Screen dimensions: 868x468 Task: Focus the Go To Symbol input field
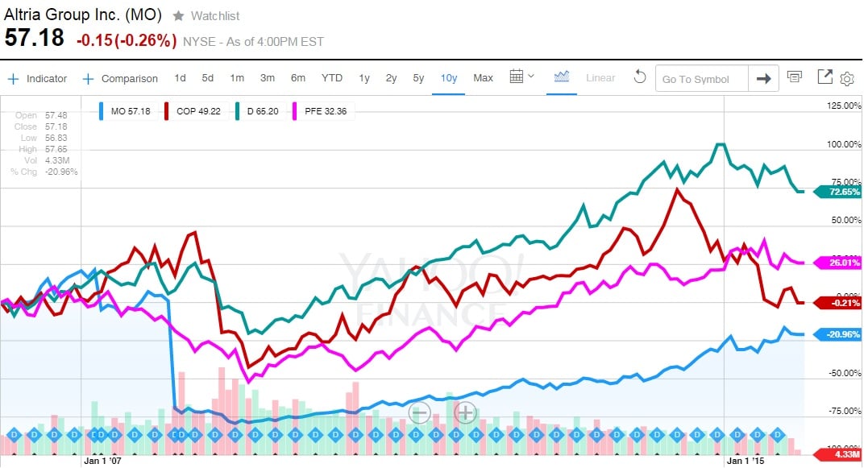(x=701, y=79)
